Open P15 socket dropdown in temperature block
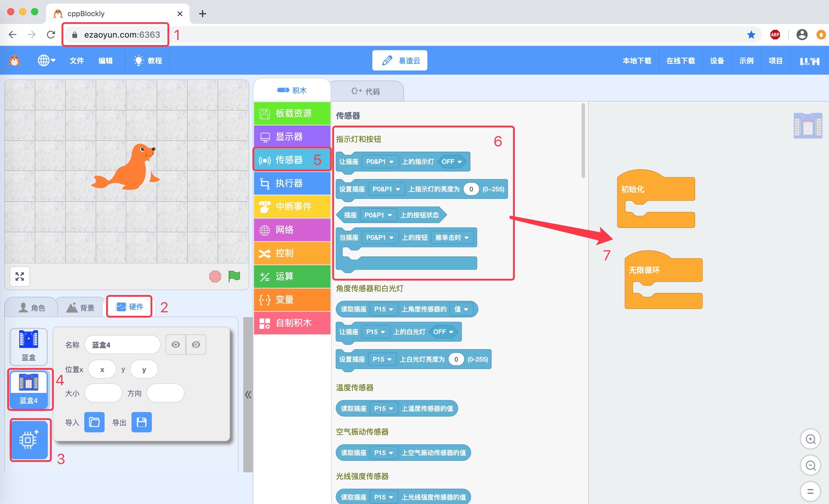829x504 pixels. pyautogui.click(x=383, y=408)
